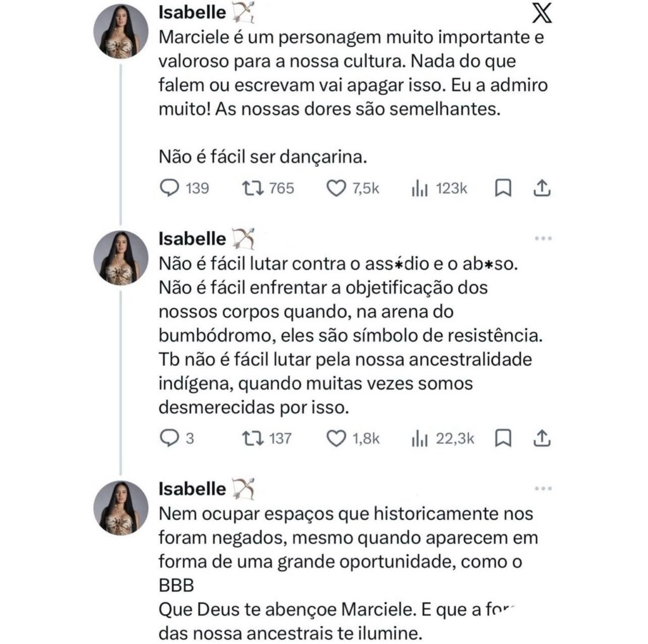Share the second tweet
This screenshot has height=644, width=648.
tap(542, 438)
